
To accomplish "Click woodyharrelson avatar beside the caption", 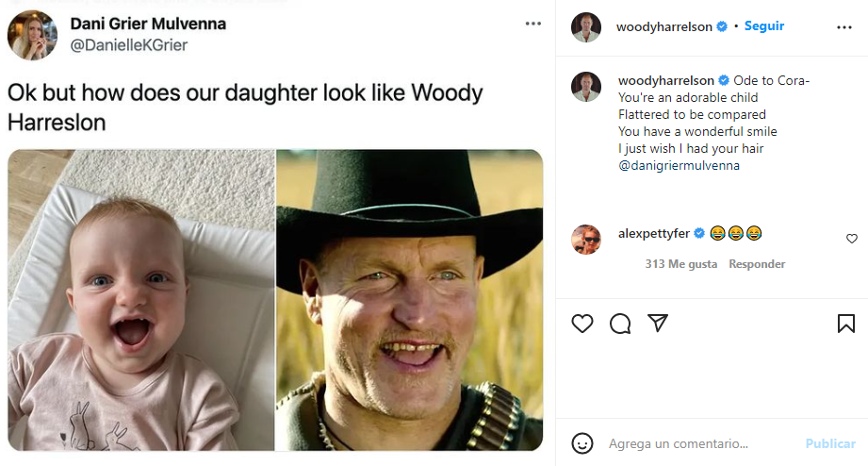I will tap(586, 87).
